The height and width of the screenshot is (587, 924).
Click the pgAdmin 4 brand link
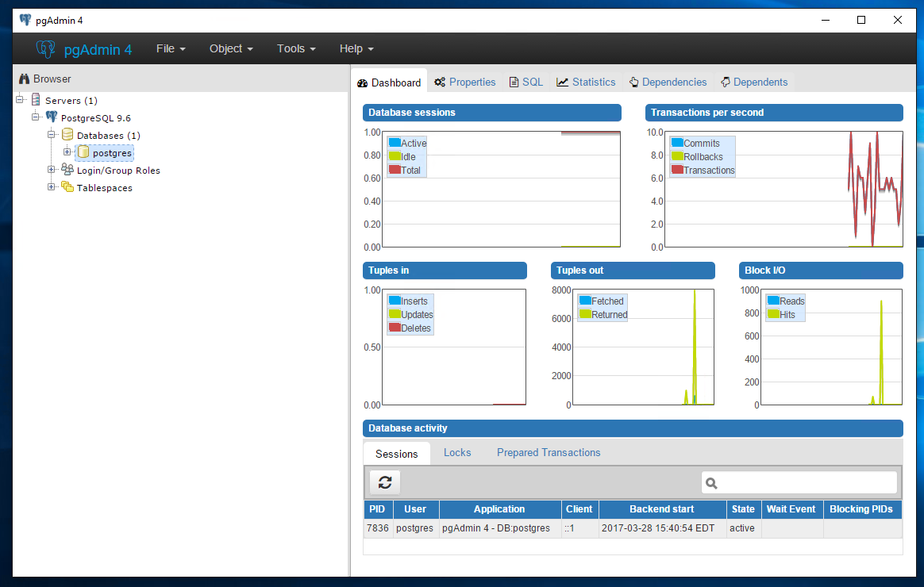pyautogui.click(x=98, y=50)
